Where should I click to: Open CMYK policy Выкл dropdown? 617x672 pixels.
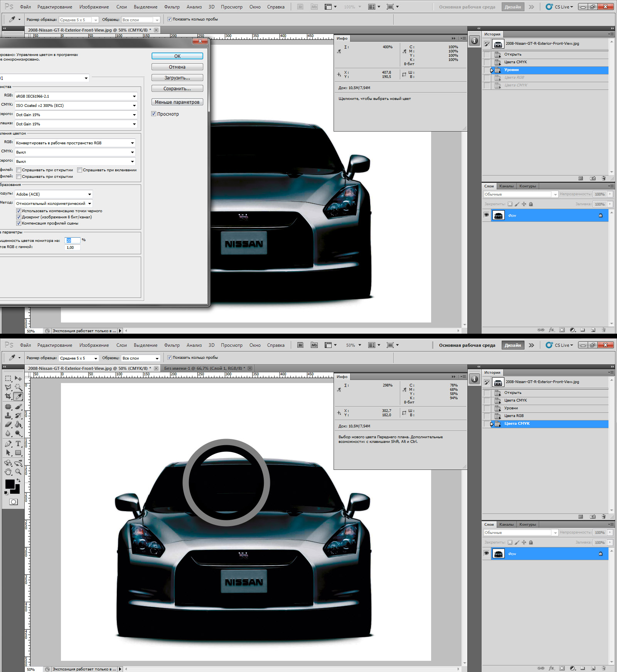coord(75,152)
